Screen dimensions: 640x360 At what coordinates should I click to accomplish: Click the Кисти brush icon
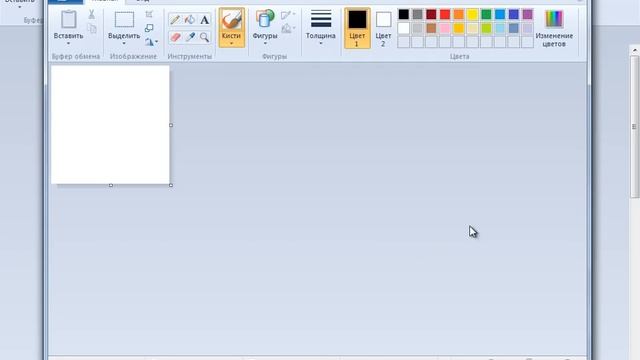[x=231, y=20]
